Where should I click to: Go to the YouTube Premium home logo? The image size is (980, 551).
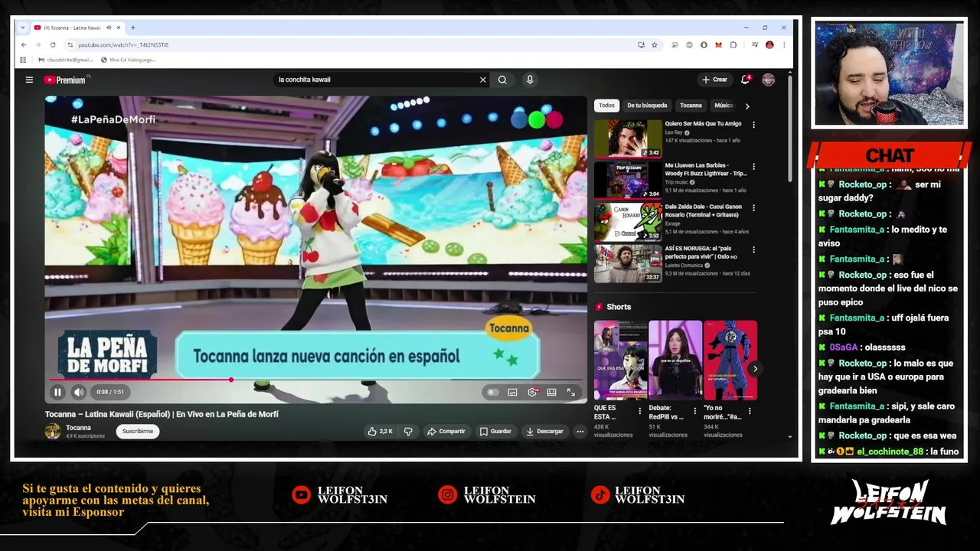pos(64,80)
